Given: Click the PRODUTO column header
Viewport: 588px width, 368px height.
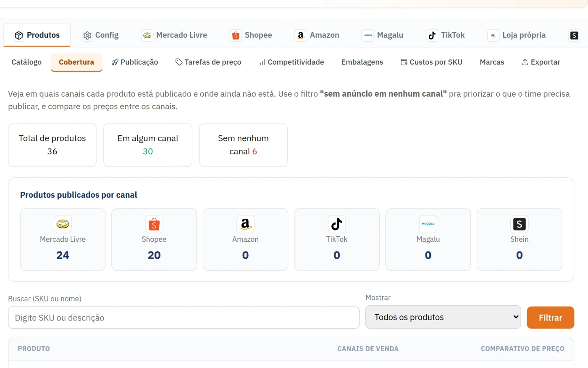Looking at the screenshot, I should 34,349.
